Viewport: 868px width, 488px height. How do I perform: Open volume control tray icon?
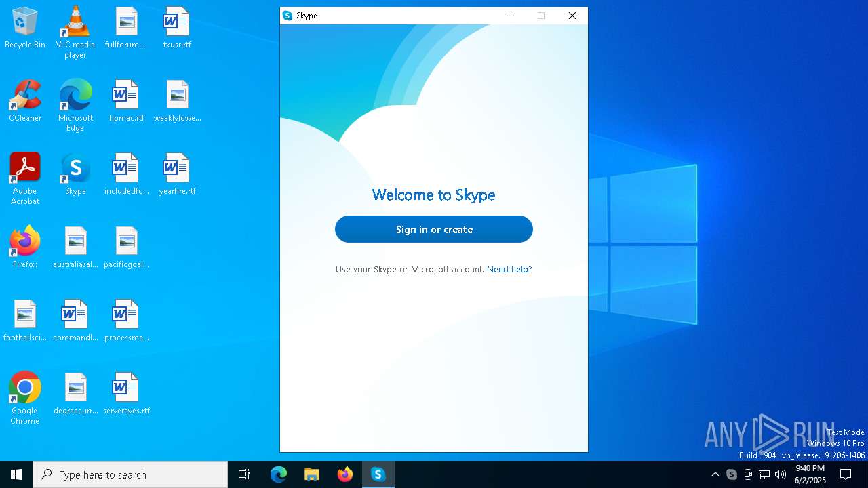pyautogui.click(x=781, y=474)
